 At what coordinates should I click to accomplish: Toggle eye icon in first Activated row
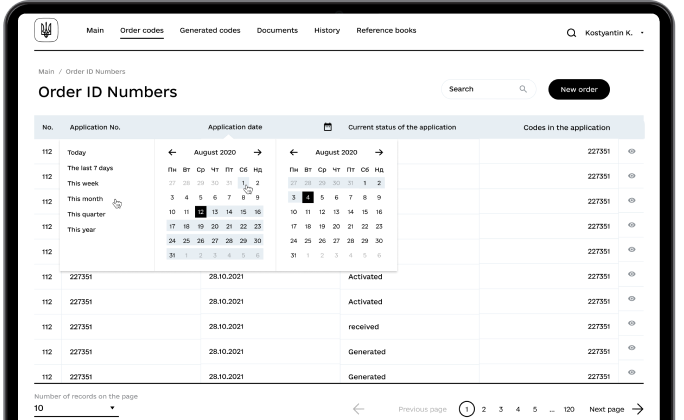[631, 274]
